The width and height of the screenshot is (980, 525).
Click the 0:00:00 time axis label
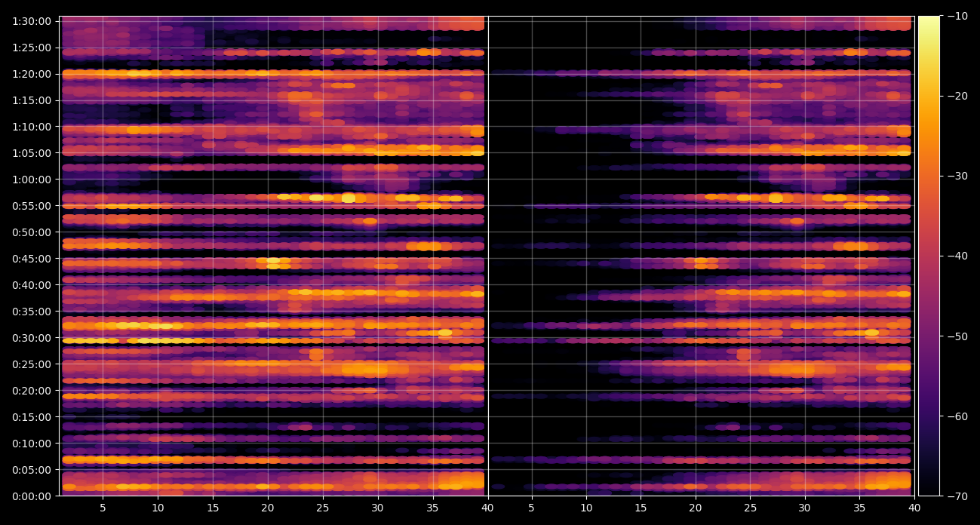point(32,496)
